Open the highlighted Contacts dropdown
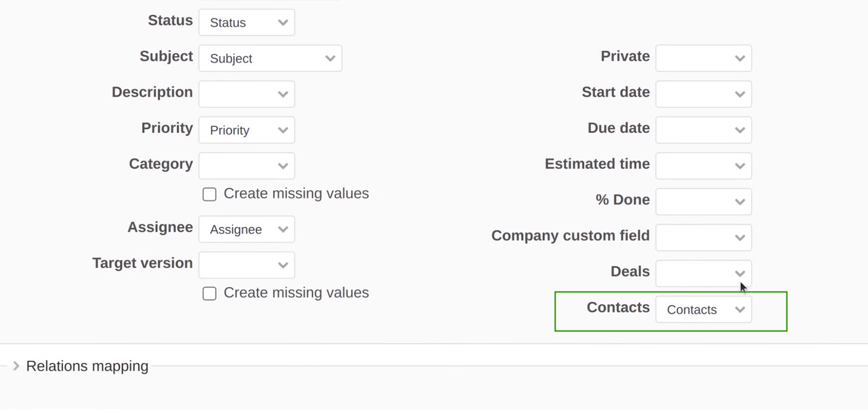 [x=704, y=309]
